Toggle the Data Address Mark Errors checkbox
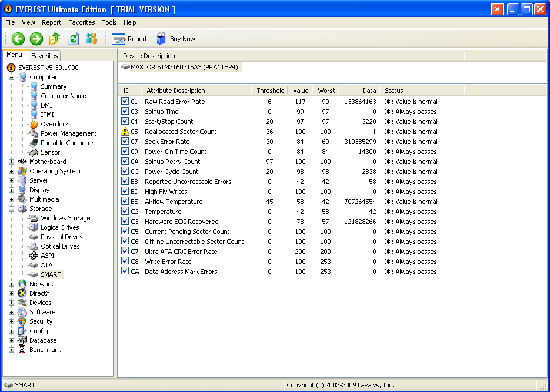 (125, 272)
